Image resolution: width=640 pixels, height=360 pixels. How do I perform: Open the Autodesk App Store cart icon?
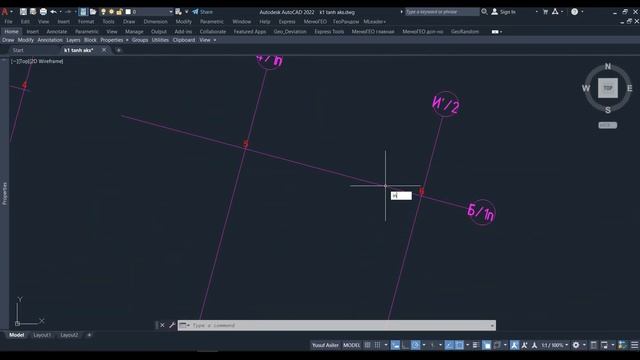pos(545,12)
